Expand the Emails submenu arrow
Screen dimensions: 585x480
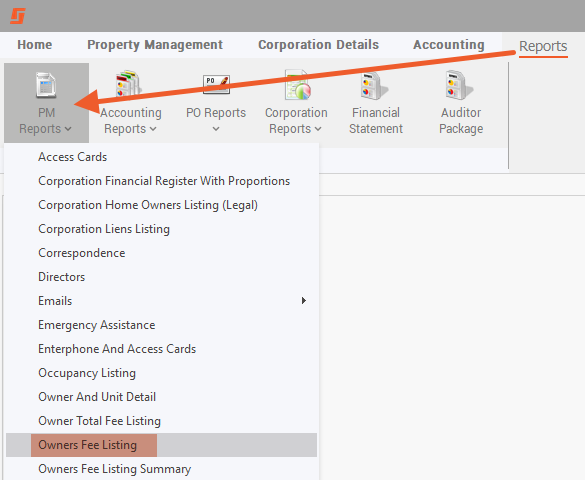[304, 301]
